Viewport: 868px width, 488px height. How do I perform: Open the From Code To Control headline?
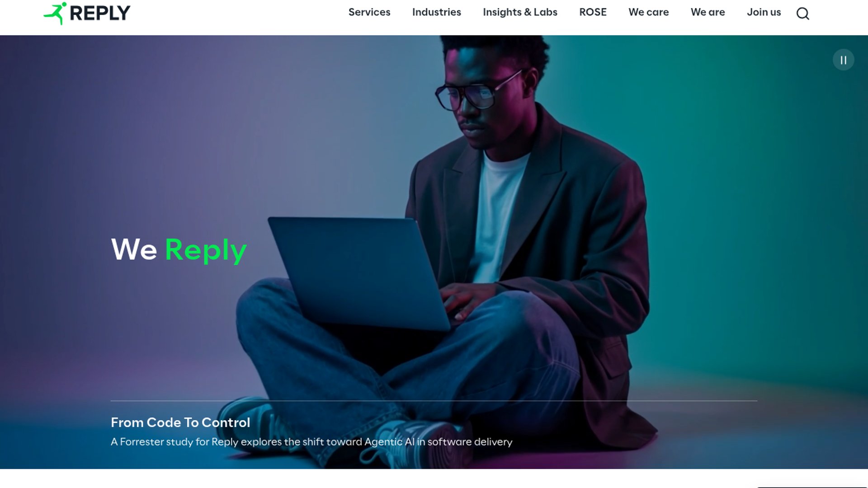180,422
